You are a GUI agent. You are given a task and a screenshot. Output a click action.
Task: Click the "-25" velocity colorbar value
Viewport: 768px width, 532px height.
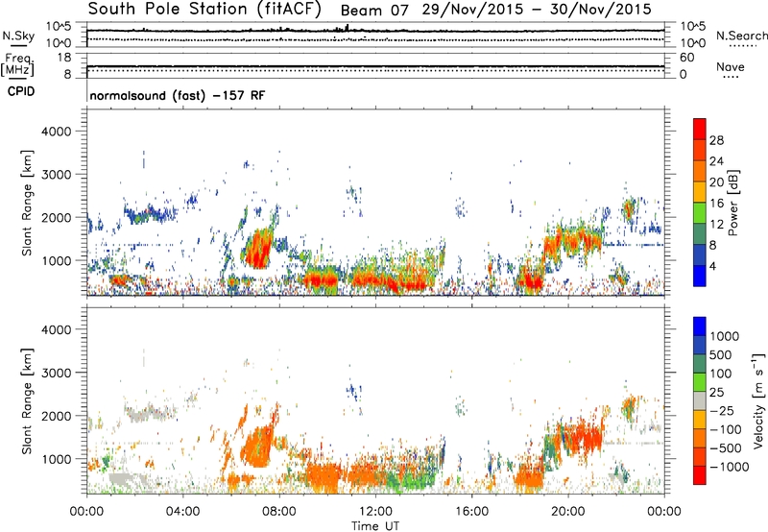click(722, 411)
